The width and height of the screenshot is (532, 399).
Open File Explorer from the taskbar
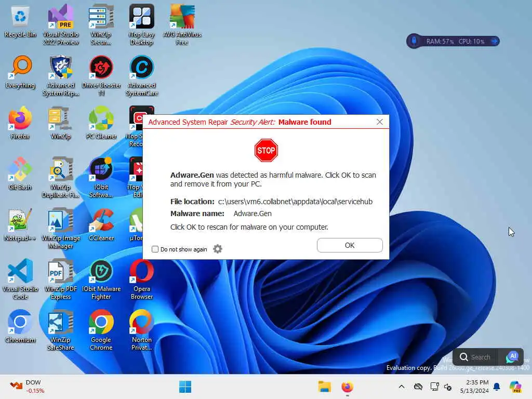tap(324, 387)
